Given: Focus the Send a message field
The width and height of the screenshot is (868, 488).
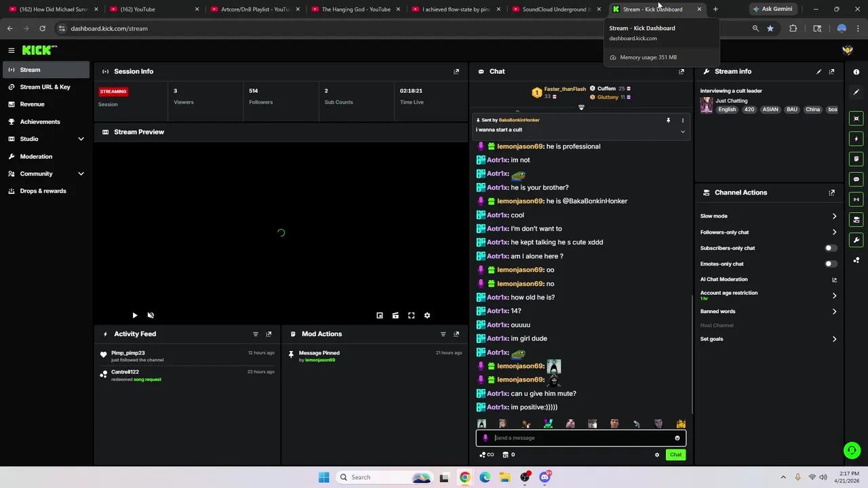Looking at the screenshot, I should tap(581, 438).
